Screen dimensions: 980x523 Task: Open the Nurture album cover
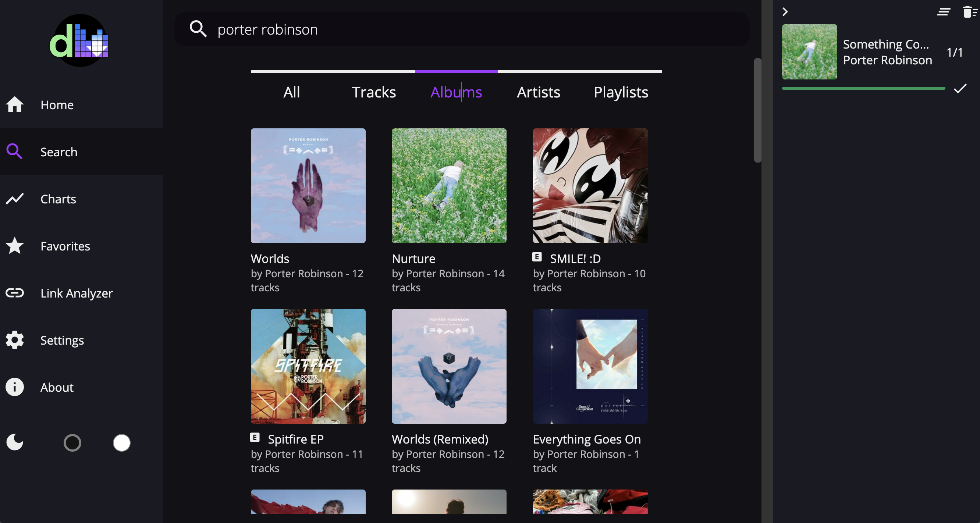point(449,186)
